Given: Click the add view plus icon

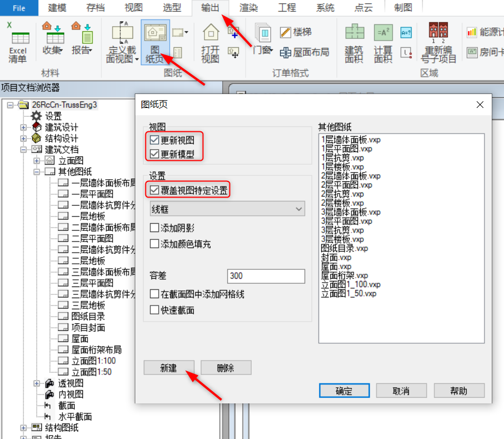Looking at the screenshot, I should [x=233, y=32].
